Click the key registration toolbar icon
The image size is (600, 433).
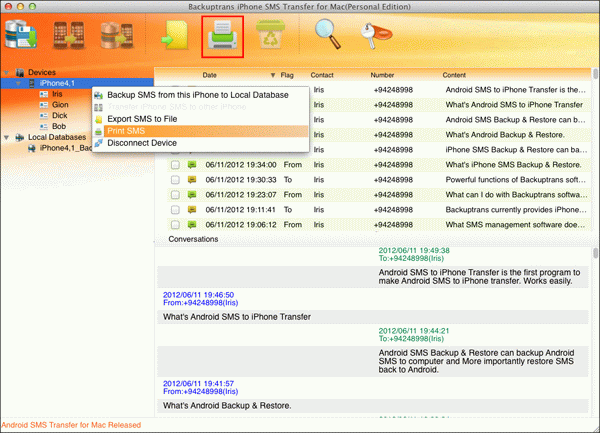pyautogui.click(x=375, y=35)
